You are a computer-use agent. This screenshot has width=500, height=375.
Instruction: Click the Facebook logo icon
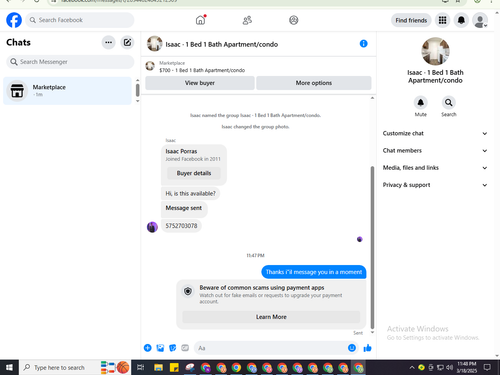(14, 20)
